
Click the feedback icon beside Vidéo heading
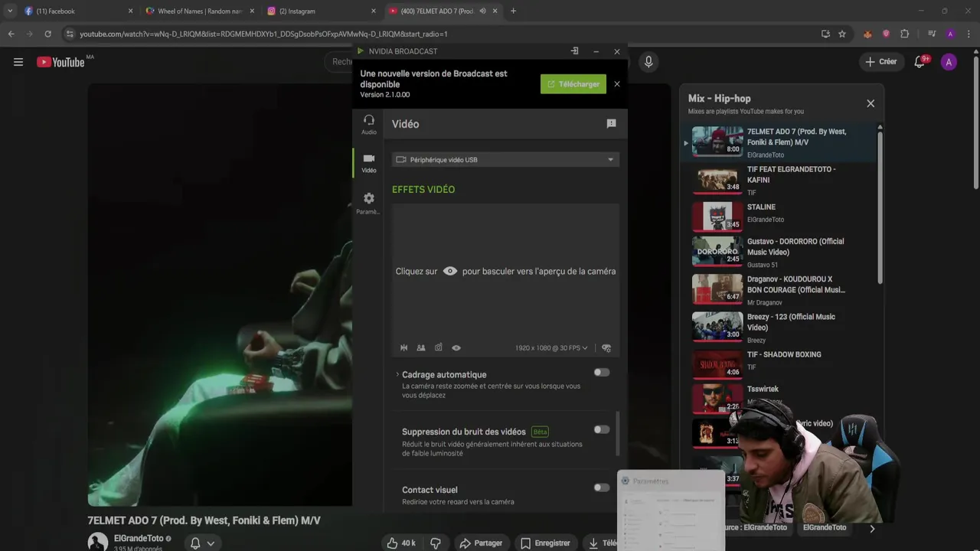point(611,123)
